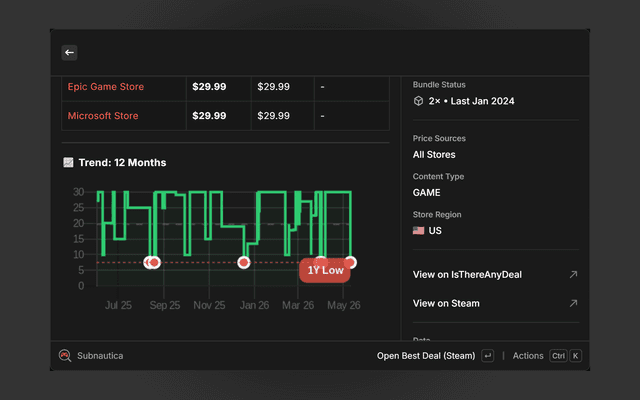
Task: Click the Mar 26 axis label
Action: coord(298,305)
